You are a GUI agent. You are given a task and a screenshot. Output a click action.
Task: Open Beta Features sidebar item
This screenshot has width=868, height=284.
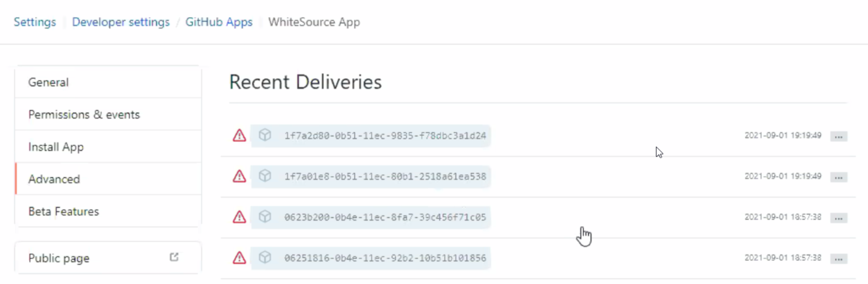pyautogui.click(x=64, y=212)
